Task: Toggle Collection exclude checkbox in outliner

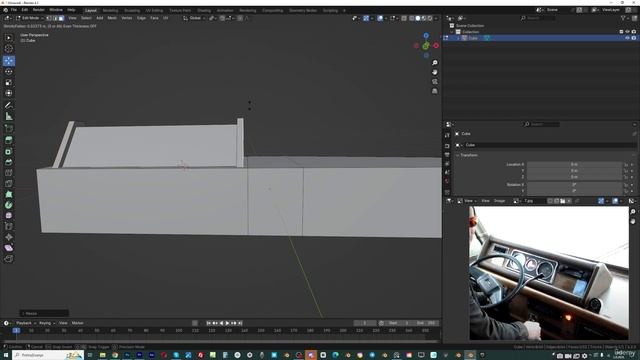Action: [621, 32]
